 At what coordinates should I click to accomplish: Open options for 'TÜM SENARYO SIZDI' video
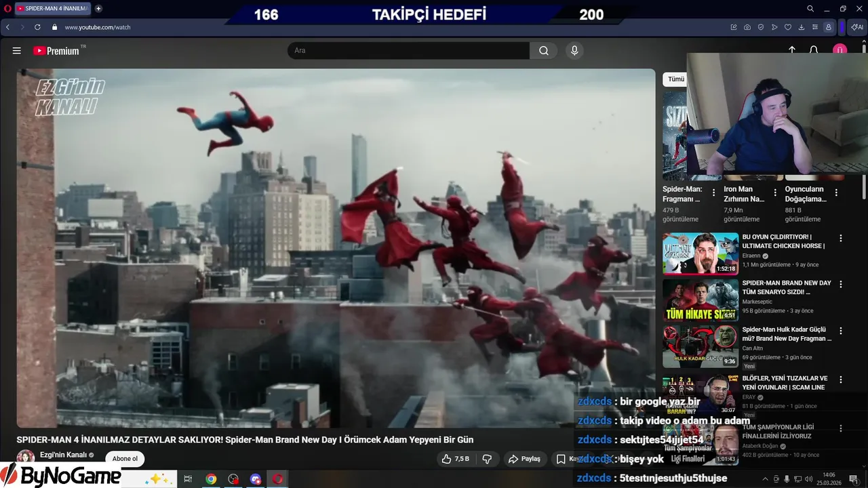click(841, 285)
